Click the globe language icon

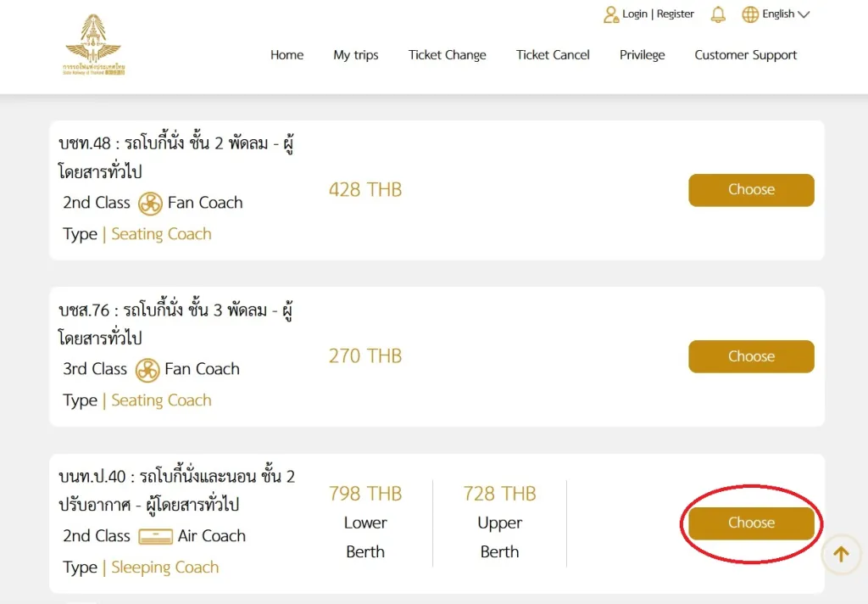(x=750, y=14)
